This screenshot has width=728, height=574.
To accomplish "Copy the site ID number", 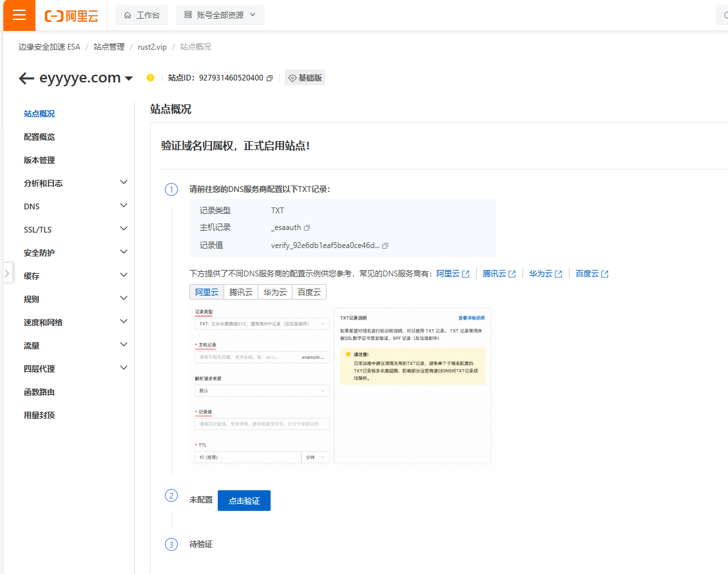I will tap(269, 78).
